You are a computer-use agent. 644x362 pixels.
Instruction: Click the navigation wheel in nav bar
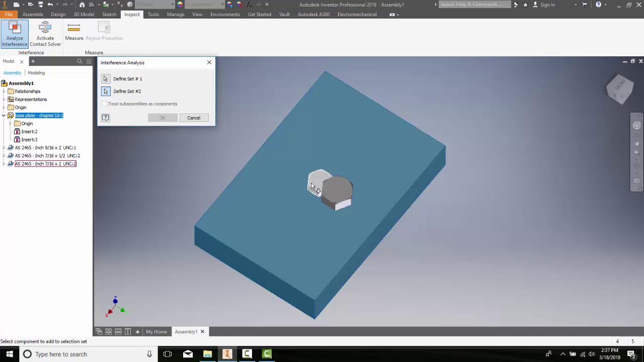point(636,126)
